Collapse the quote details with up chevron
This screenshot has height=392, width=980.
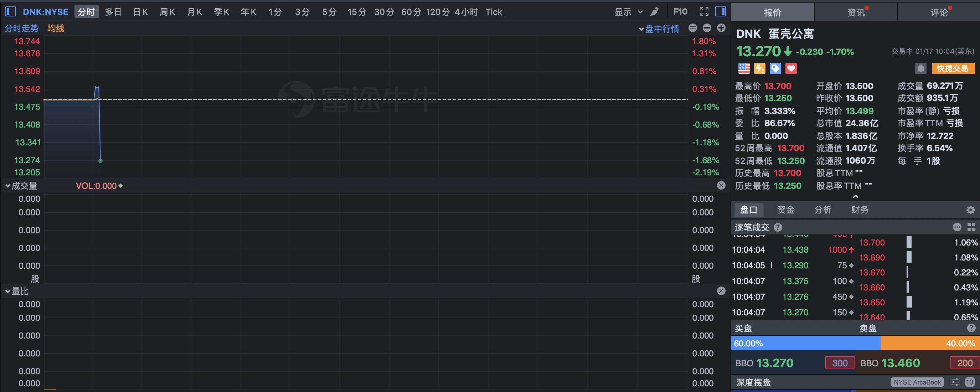[856, 197]
